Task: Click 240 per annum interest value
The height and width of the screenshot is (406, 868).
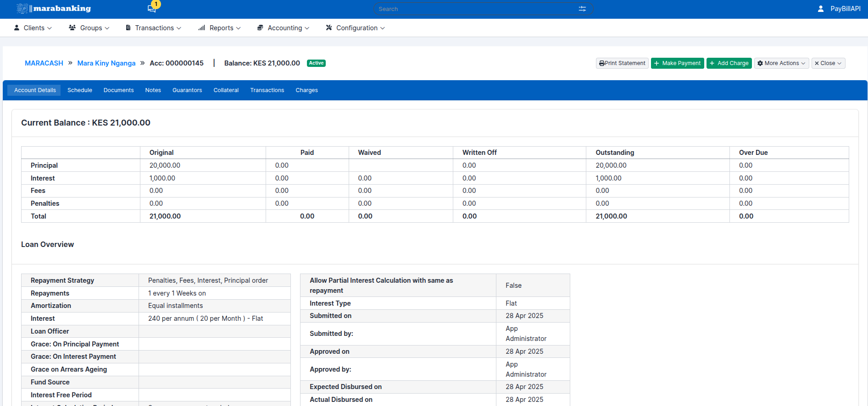Action: 206,318
